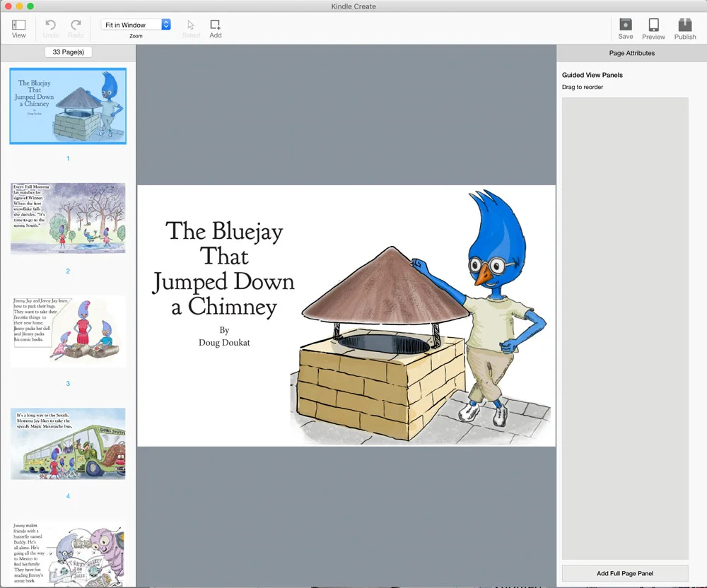Select page 3 packing bags thumbnail
This screenshot has height=588, width=707.
(68, 331)
